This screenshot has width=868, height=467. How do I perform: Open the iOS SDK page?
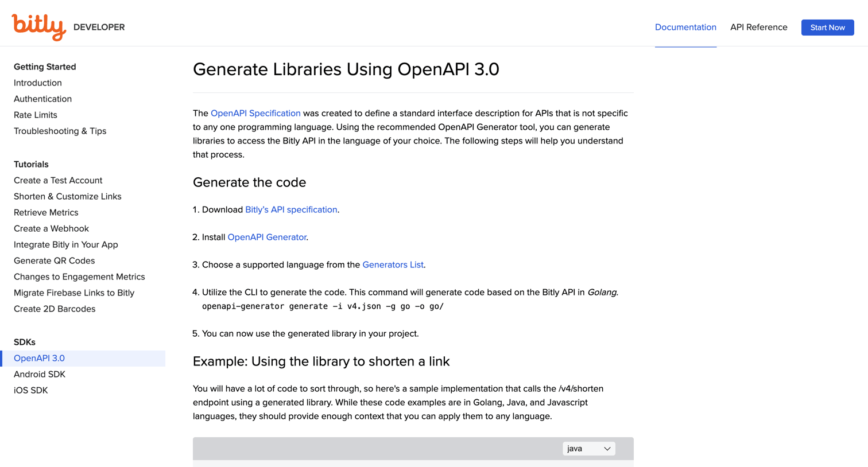(x=31, y=390)
